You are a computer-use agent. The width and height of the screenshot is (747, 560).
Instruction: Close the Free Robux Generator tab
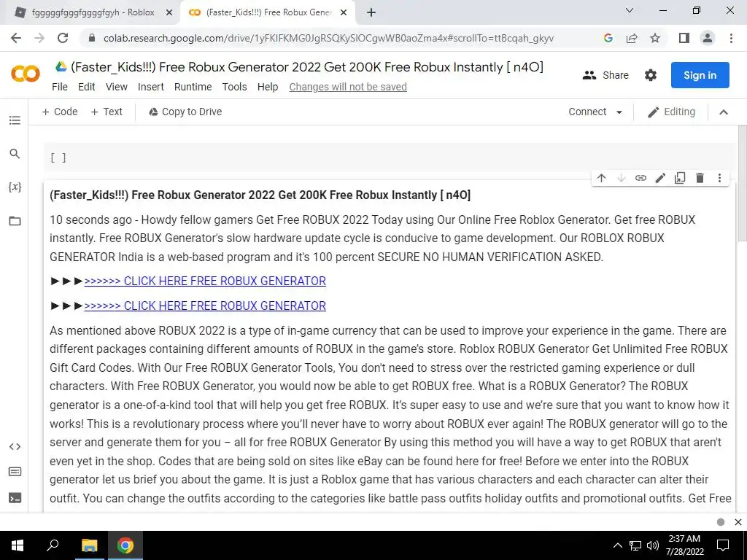click(344, 13)
